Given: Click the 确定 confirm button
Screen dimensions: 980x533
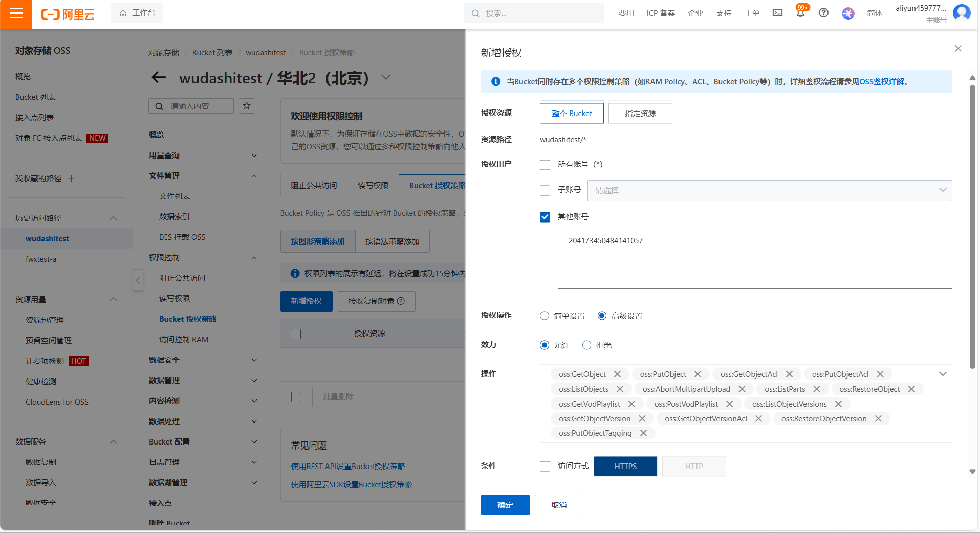Looking at the screenshot, I should click(505, 505).
